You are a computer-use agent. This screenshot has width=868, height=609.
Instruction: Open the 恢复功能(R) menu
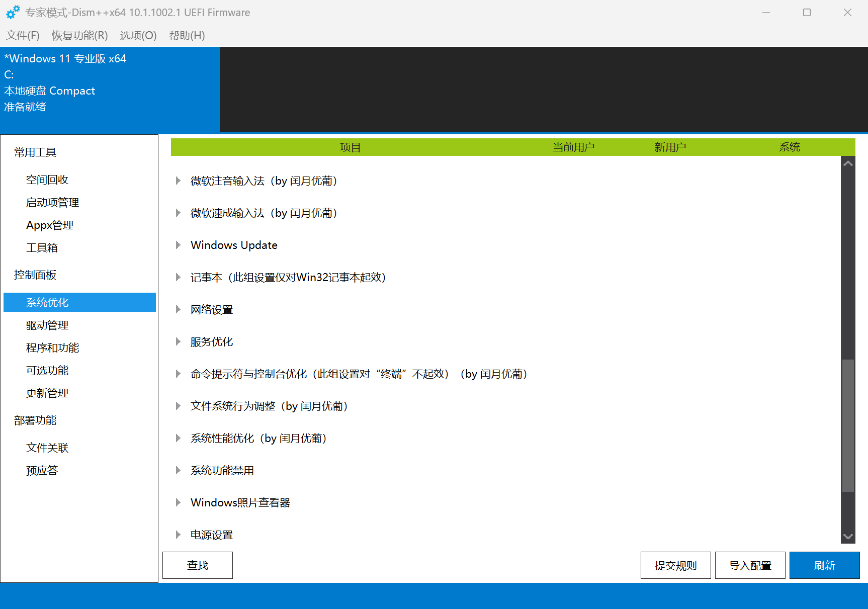point(79,35)
